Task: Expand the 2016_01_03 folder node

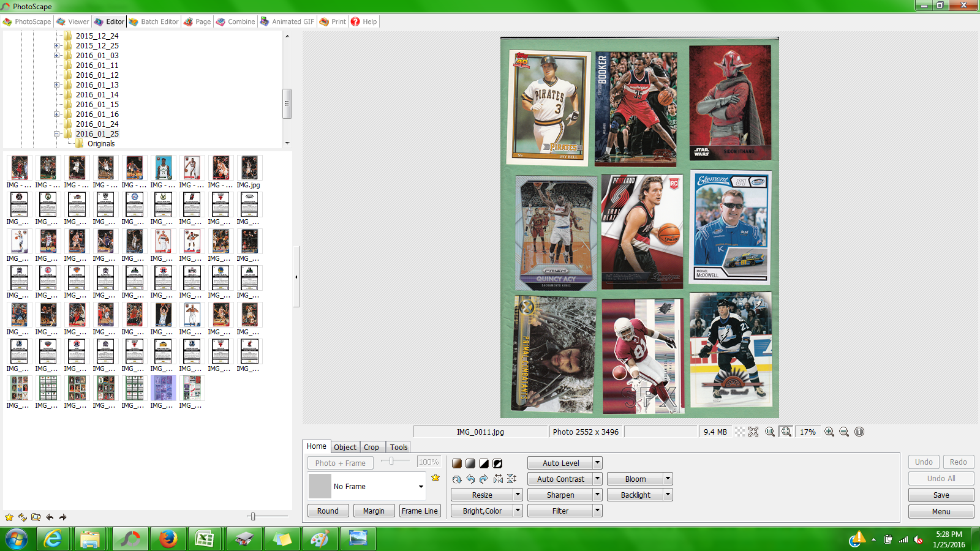Action: [x=56, y=56]
